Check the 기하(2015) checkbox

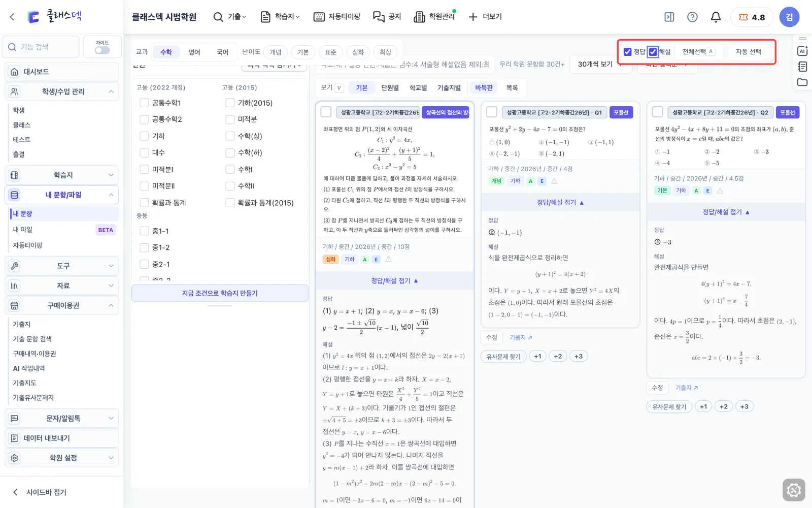tap(230, 103)
